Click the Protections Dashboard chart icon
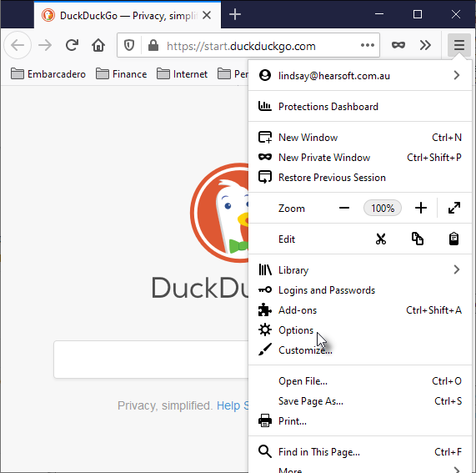This screenshot has height=473, width=476. (x=265, y=106)
